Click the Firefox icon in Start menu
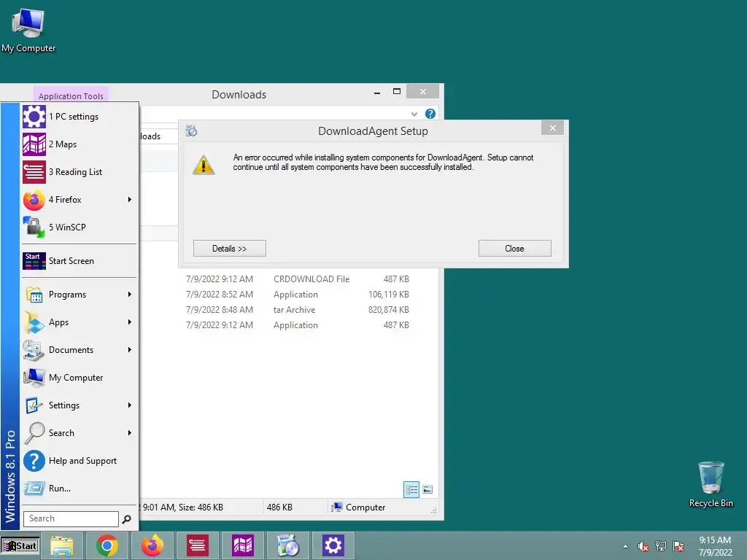Image resolution: width=747 pixels, height=560 pixels. click(34, 200)
